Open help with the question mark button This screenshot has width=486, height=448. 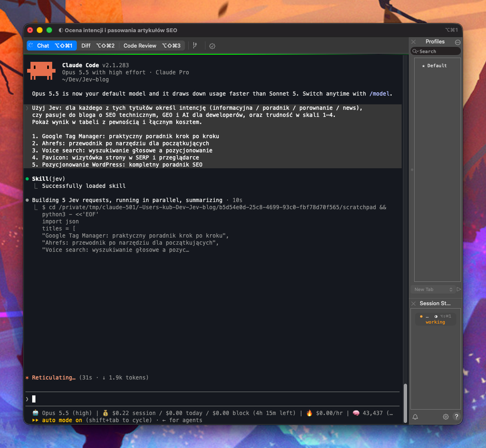(x=456, y=416)
